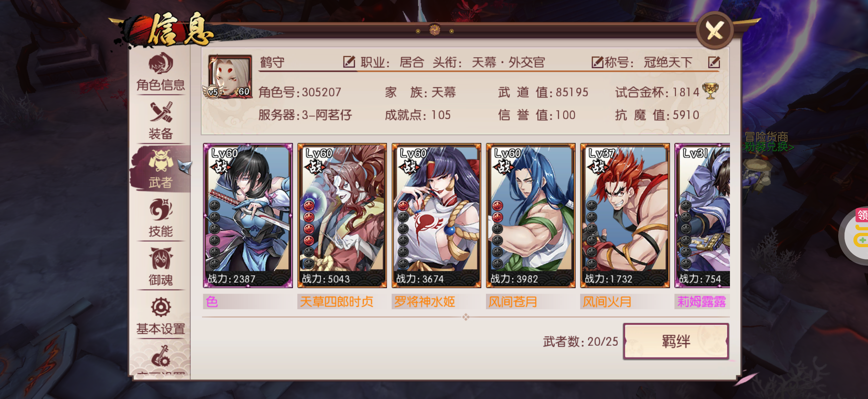The height and width of the screenshot is (399, 868).
Task: Click the 羁绊 bond button
Action: [676, 341]
